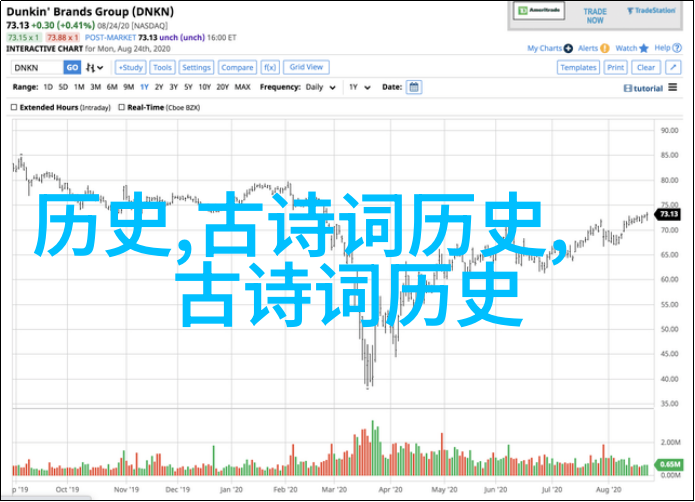695x502 pixels.
Task: Click the orange Alerts exclamation icon
Action: (x=605, y=48)
